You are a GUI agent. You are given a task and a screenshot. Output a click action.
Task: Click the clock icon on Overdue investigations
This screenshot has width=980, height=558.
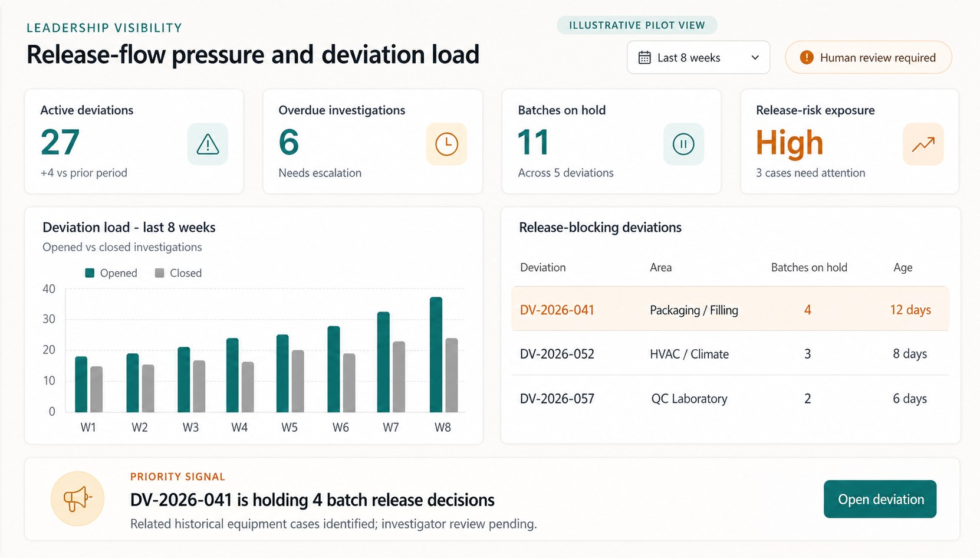tap(446, 144)
